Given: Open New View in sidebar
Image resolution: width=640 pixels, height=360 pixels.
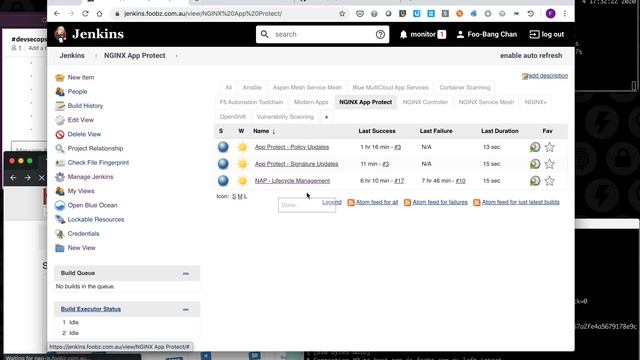Looking at the screenshot, I should (82, 248).
